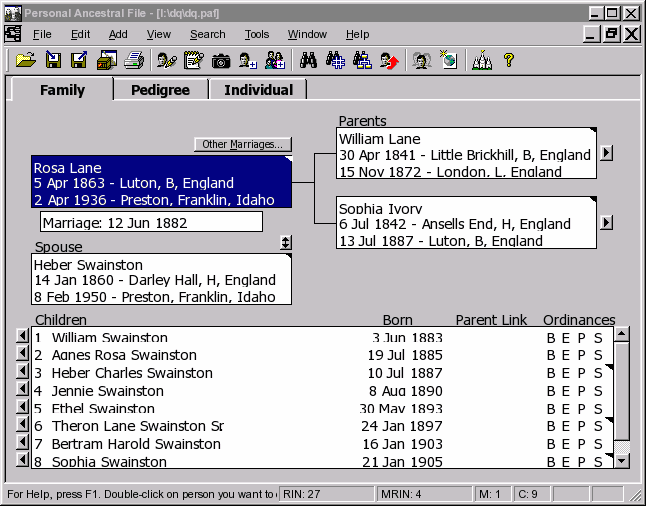Click birth date 10 Jul 1887
Screen dimensions: 646x506
(x=405, y=372)
